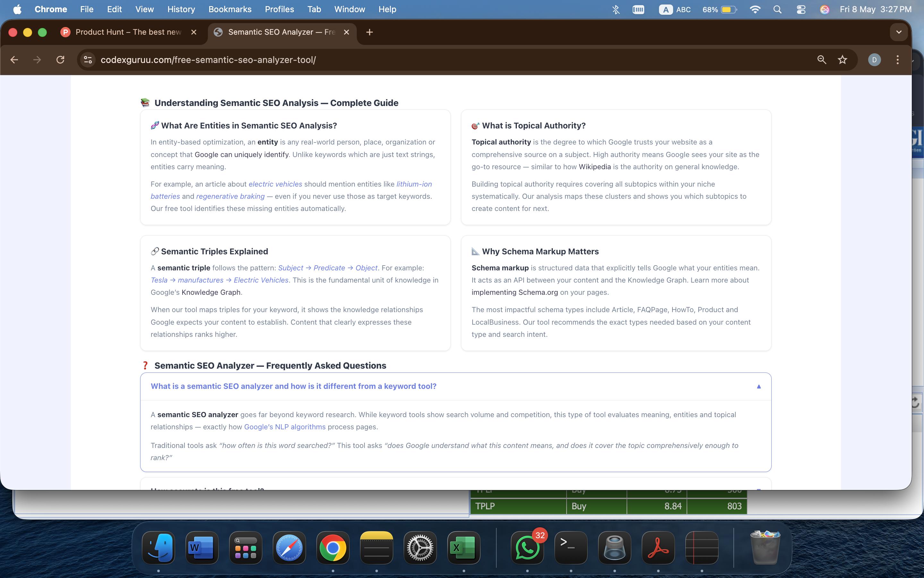Click the 8.84 cell in background window
This screenshot has width=924, height=578.
click(x=657, y=506)
